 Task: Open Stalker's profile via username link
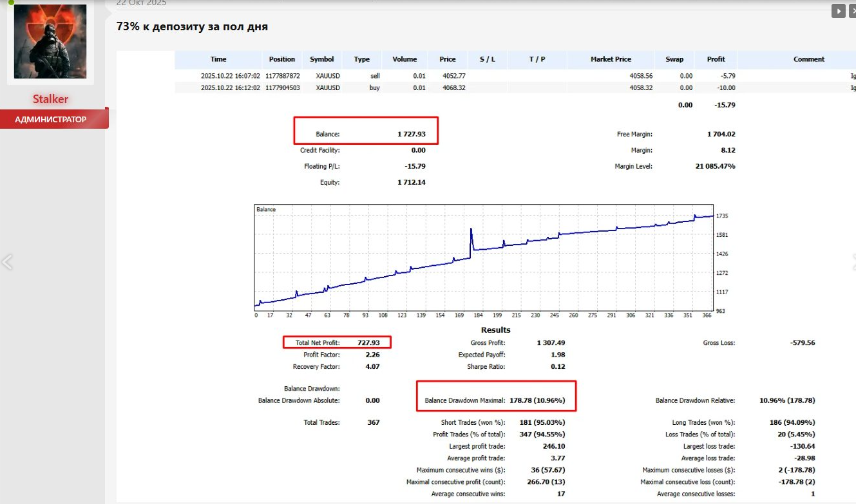coord(50,98)
